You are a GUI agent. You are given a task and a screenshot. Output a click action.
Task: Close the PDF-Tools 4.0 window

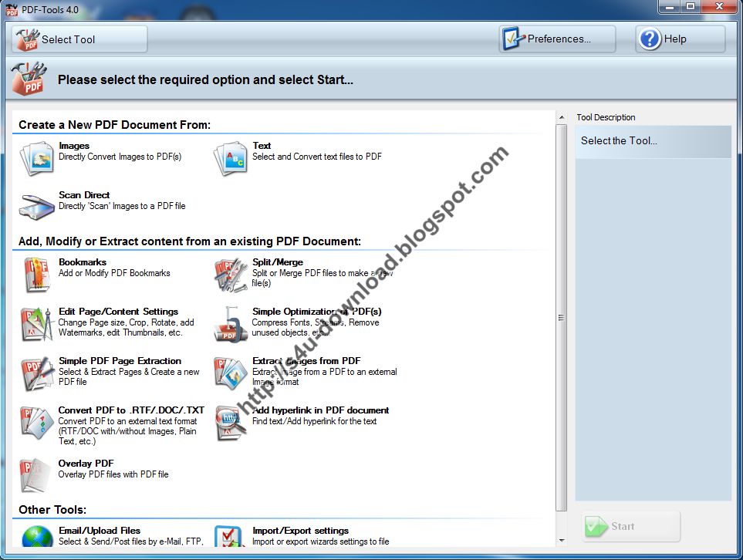[x=719, y=7]
